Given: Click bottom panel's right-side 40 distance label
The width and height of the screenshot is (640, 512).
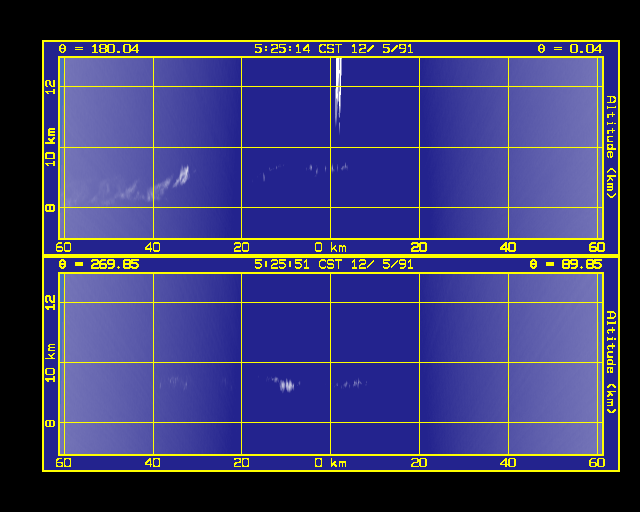Looking at the screenshot, I should click(x=508, y=463).
